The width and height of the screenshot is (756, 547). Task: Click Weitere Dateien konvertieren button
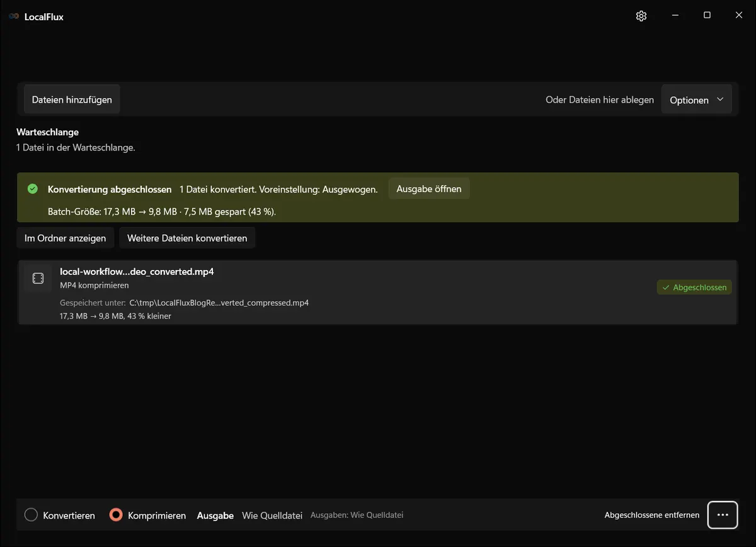[187, 238]
